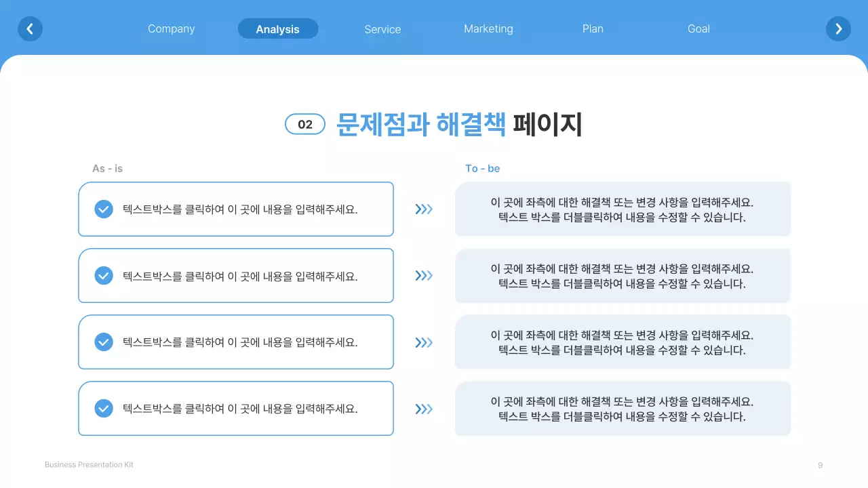
Task: Switch to the Marketing tab
Action: [x=488, y=28]
